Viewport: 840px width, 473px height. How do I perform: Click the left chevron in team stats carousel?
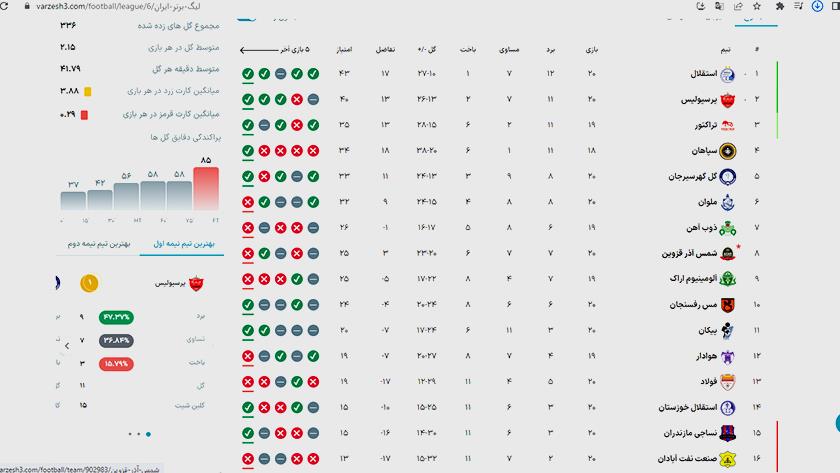67,346
